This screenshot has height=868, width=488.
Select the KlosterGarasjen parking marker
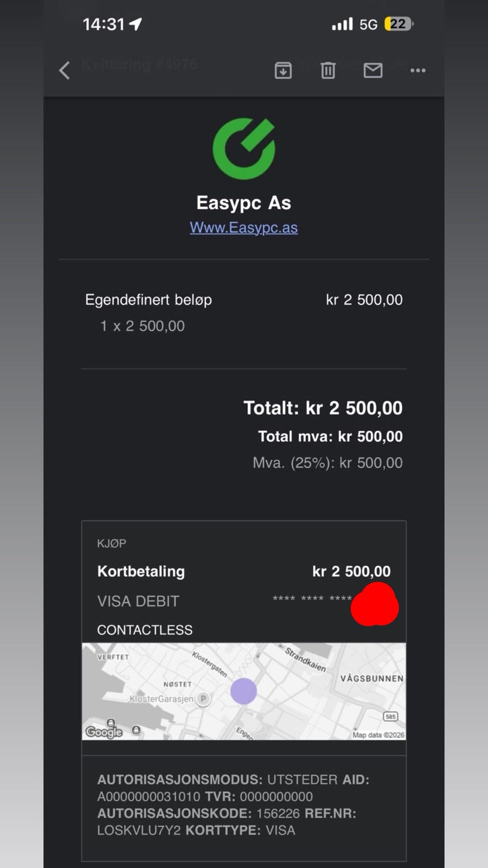[x=203, y=699]
